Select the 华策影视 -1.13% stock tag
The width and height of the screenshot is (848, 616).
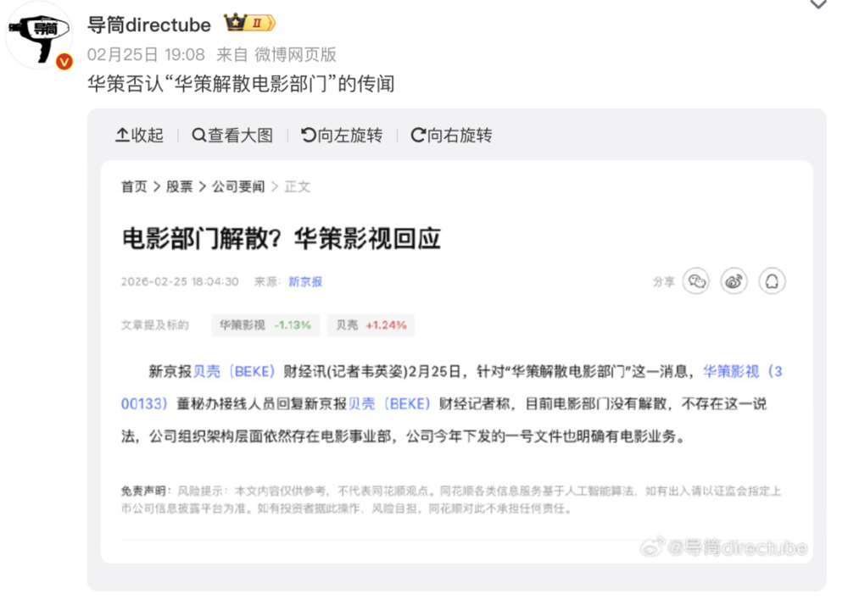[265, 325]
